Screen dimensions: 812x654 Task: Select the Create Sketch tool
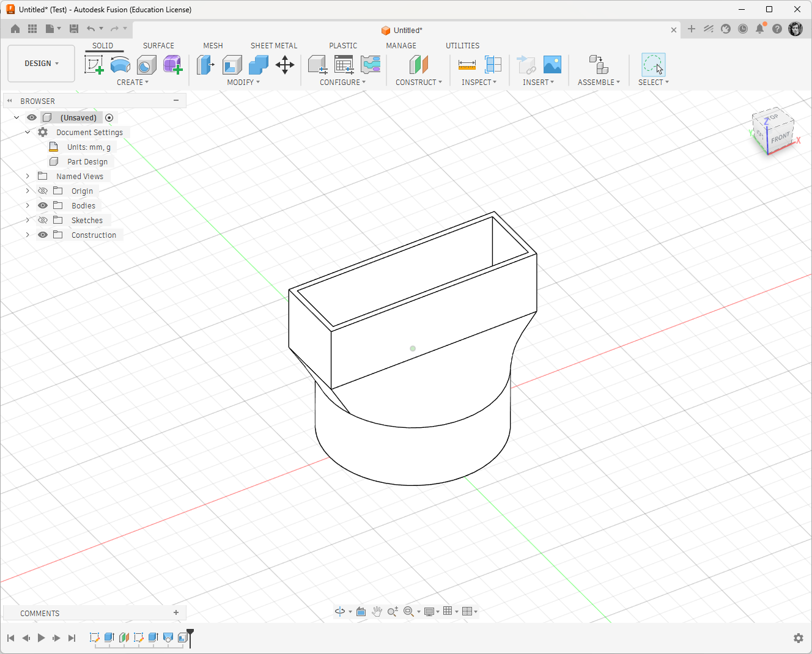(x=94, y=64)
